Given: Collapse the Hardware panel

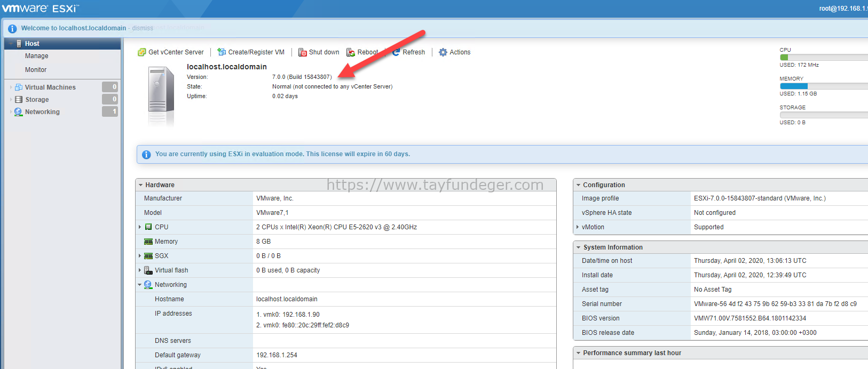Looking at the screenshot, I should tap(140, 185).
